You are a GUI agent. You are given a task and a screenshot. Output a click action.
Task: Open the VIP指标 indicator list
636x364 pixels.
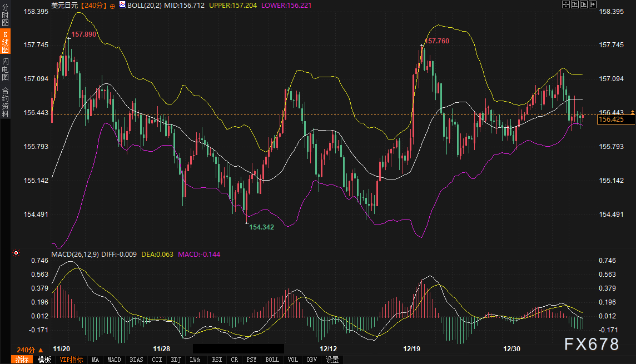tap(71, 360)
